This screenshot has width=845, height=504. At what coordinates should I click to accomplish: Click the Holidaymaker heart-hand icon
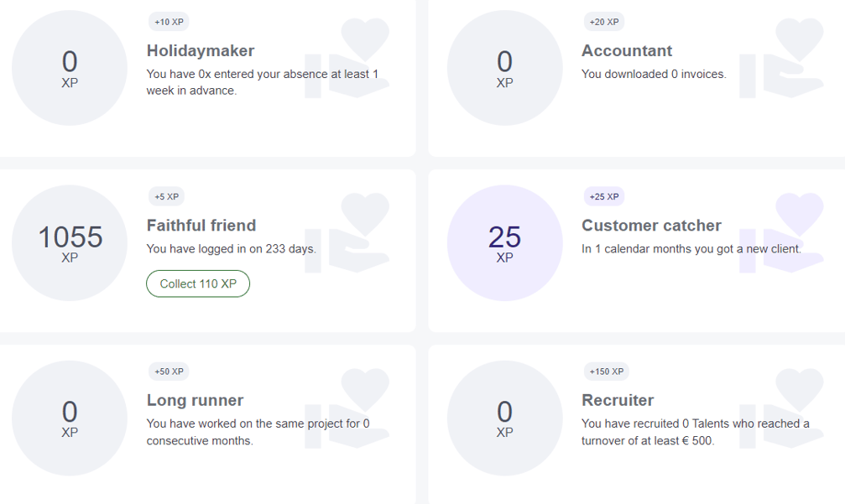click(348, 59)
